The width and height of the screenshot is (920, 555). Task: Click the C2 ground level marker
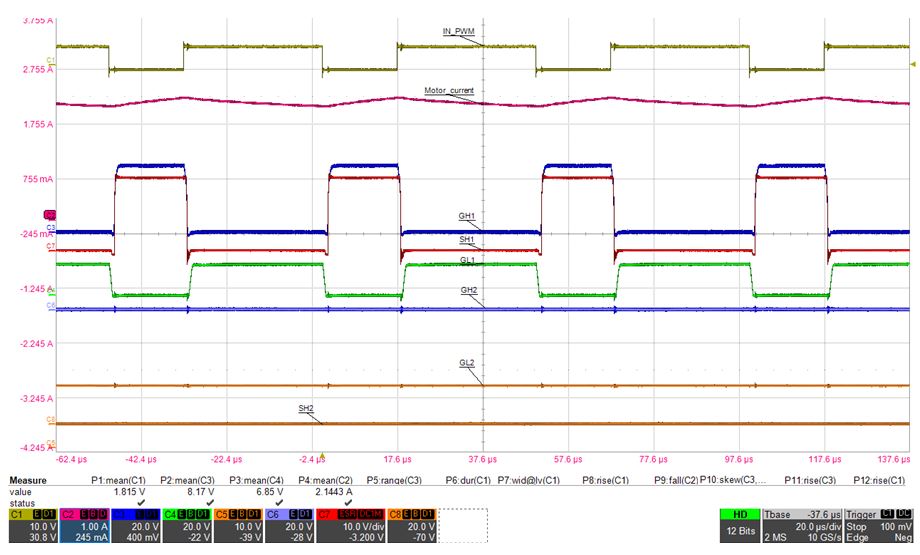[50, 215]
